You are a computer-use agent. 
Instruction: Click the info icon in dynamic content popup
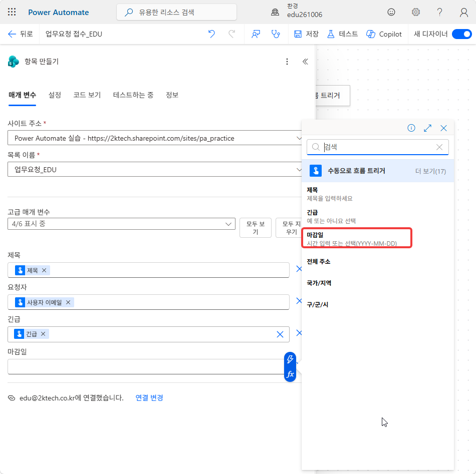pyautogui.click(x=411, y=128)
